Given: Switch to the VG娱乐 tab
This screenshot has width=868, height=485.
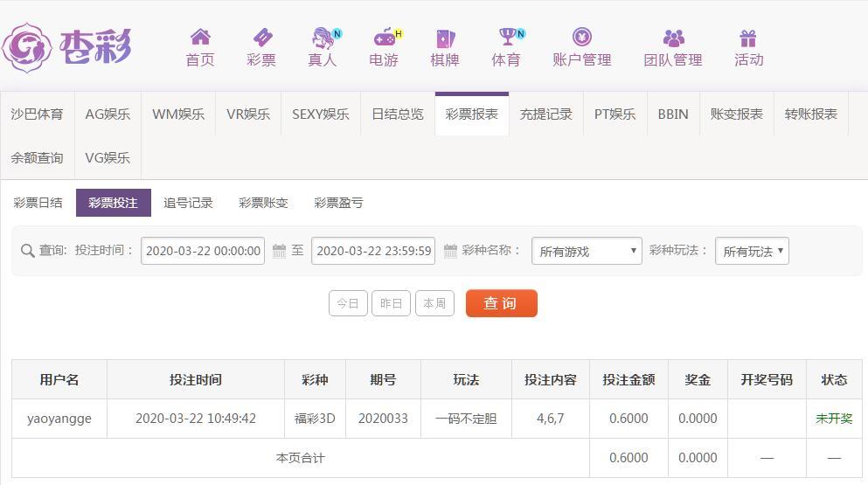Looking at the screenshot, I should click(x=108, y=158).
